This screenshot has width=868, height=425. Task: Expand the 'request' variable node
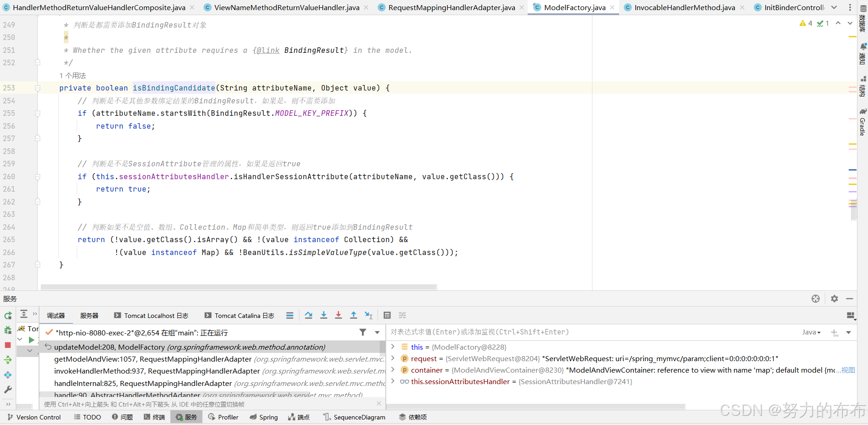point(393,358)
